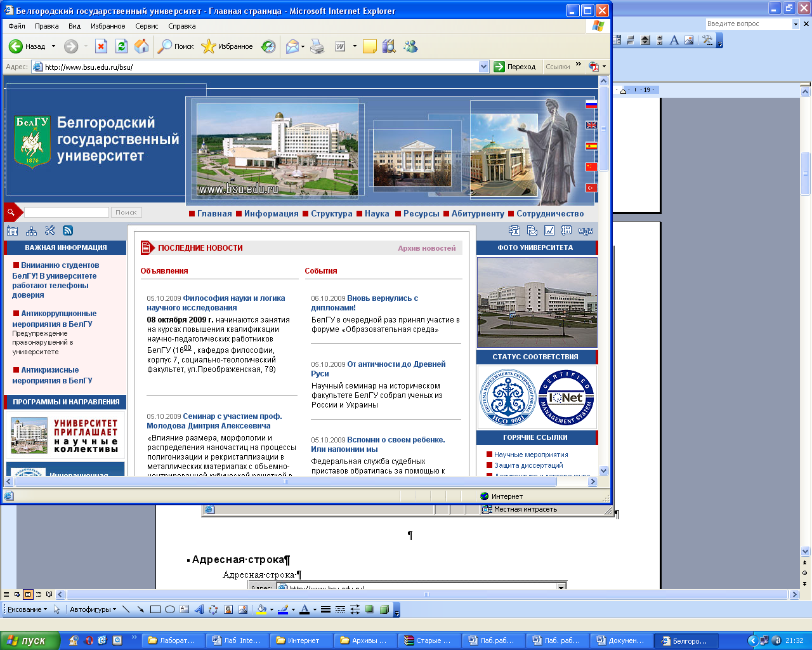Click the site search input field
The height and width of the screenshot is (650, 812).
point(67,213)
